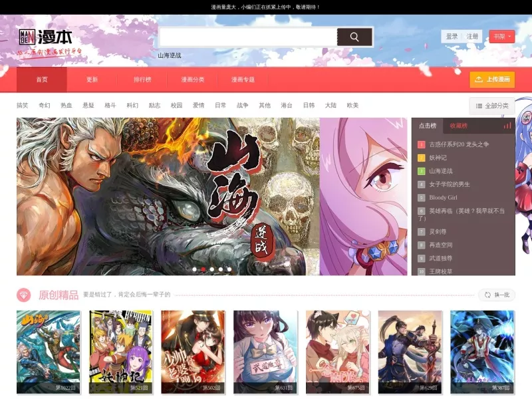
Task: Select the 港台 region filter
Action: point(287,105)
